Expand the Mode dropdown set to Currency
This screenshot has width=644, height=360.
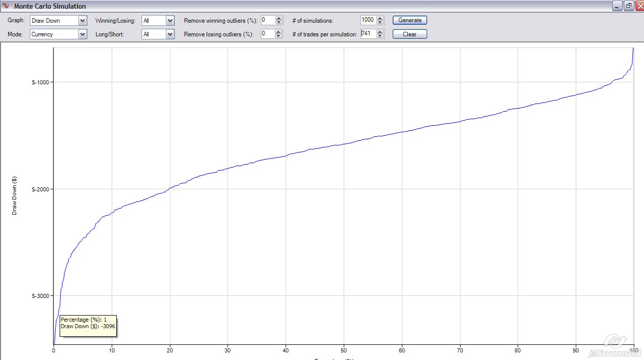coord(83,34)
